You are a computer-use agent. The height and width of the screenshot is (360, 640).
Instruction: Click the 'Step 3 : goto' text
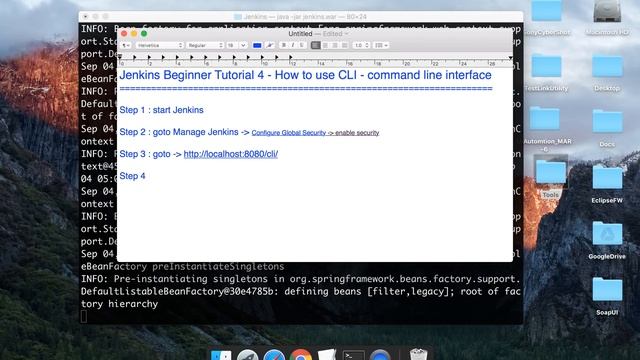point(145,154)
